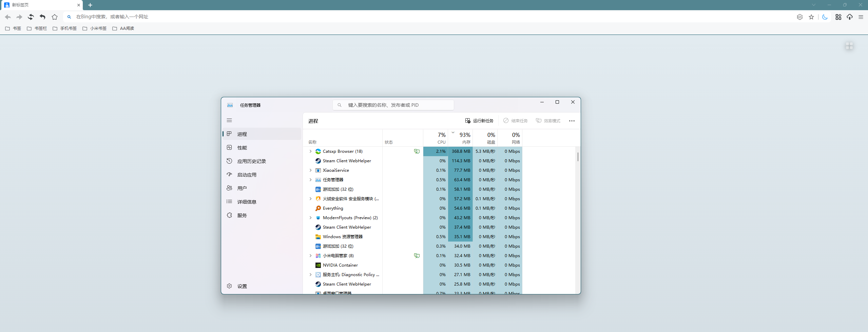Open the browser extensions grid icon
868x332 pixels.
(x=838, y=17)
